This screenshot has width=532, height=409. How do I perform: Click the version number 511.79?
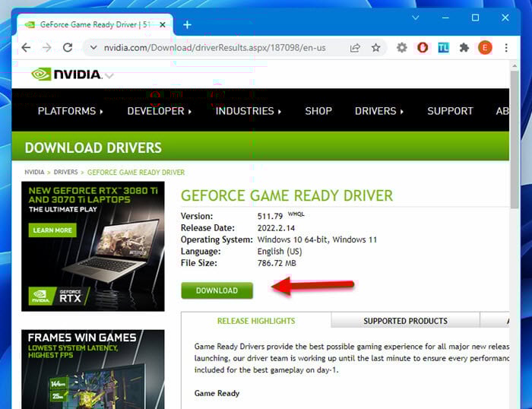click(x=270, y=216)
